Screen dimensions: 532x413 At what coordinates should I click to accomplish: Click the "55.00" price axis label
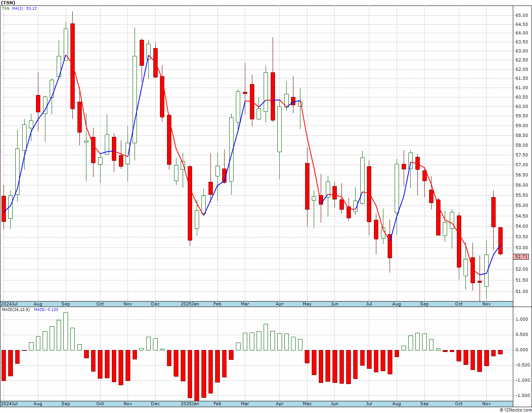[521, 205]
